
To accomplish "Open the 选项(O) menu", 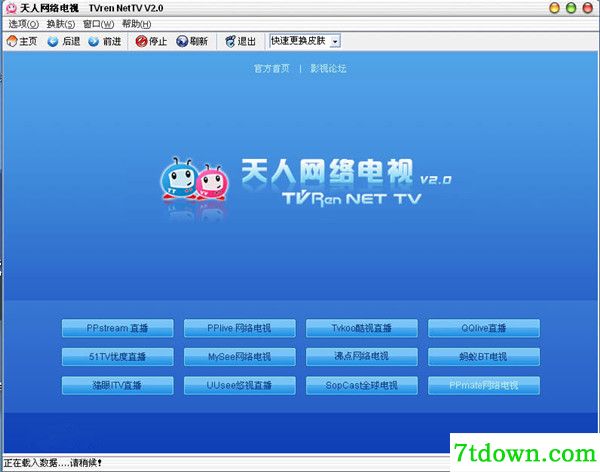I will tap(23, 24).
